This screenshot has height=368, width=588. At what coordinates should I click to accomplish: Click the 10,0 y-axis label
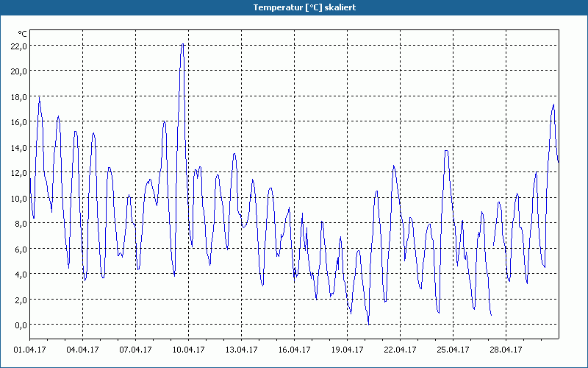coord(21,198)
